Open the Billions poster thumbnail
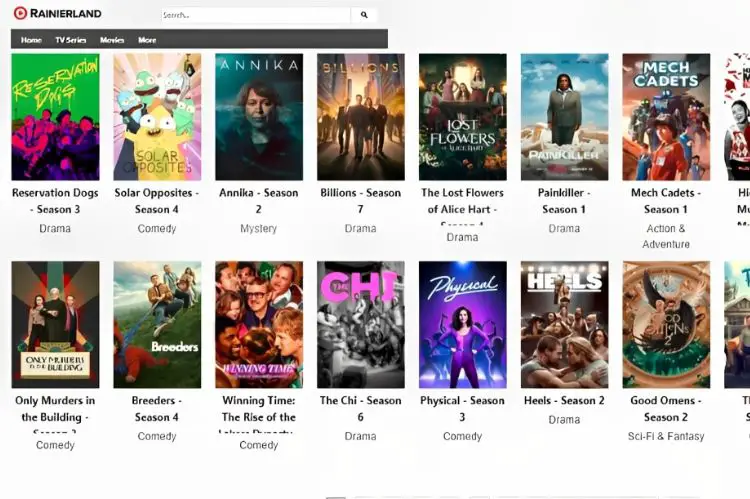750x499 pixels. [x=361, y=117]
